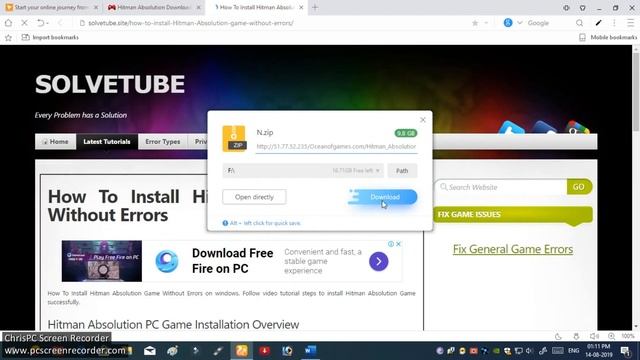Click the taskbar clock showing 01:11 PM
Viewport: 640px width, 360px height.
tap(599, 351)
